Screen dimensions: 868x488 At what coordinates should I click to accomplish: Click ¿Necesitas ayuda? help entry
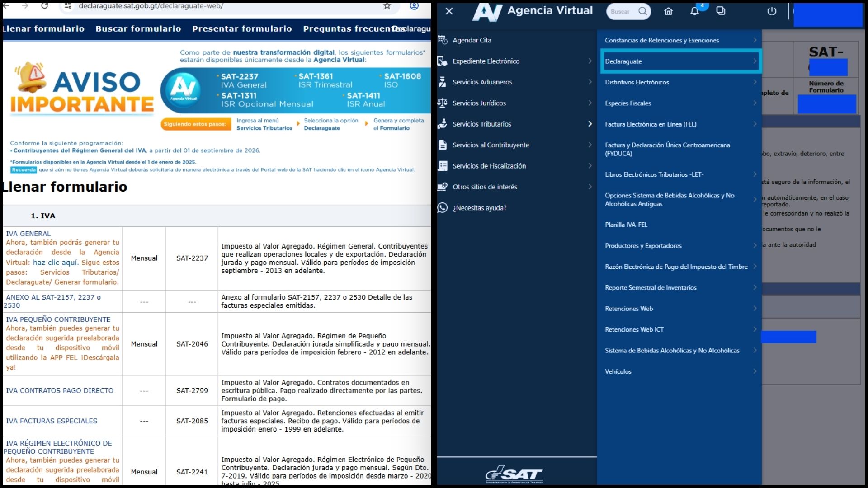480,207
